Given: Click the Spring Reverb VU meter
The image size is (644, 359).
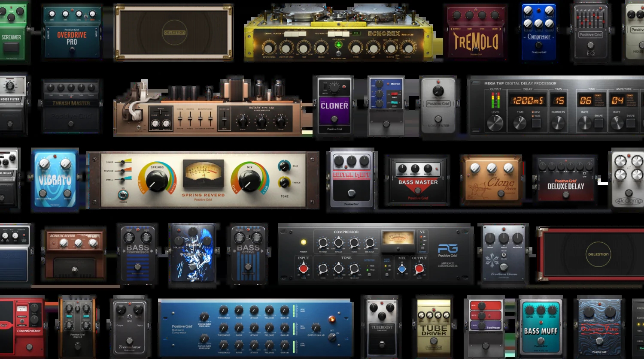Looking at the screenshot, I should coord(203,174).
